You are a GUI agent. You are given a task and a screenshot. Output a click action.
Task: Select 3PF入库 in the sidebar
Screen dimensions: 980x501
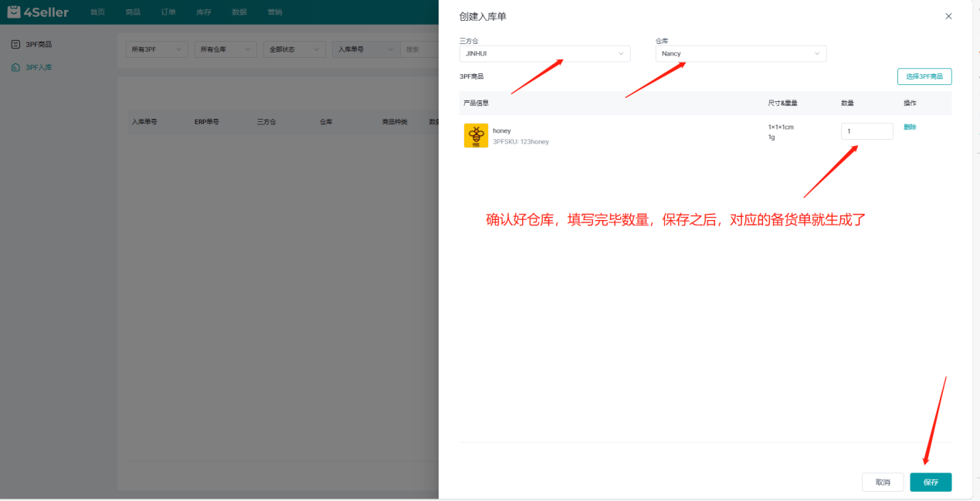click(39, 68)
